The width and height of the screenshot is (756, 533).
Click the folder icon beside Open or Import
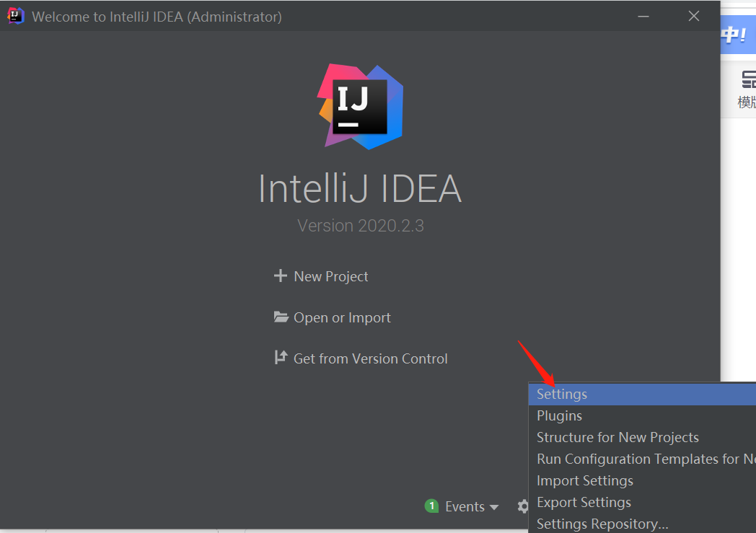[281, 317]
